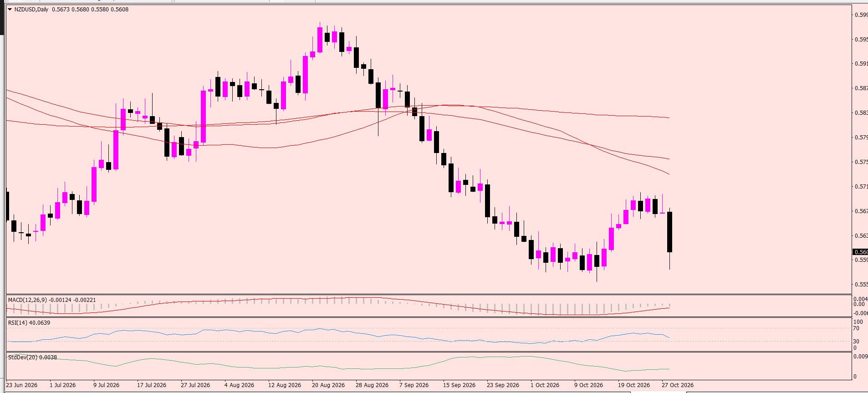Viewport: 868px width, 393px height.
Task: Select the StdDev(20) 0.0038 label
Action: 32,357
